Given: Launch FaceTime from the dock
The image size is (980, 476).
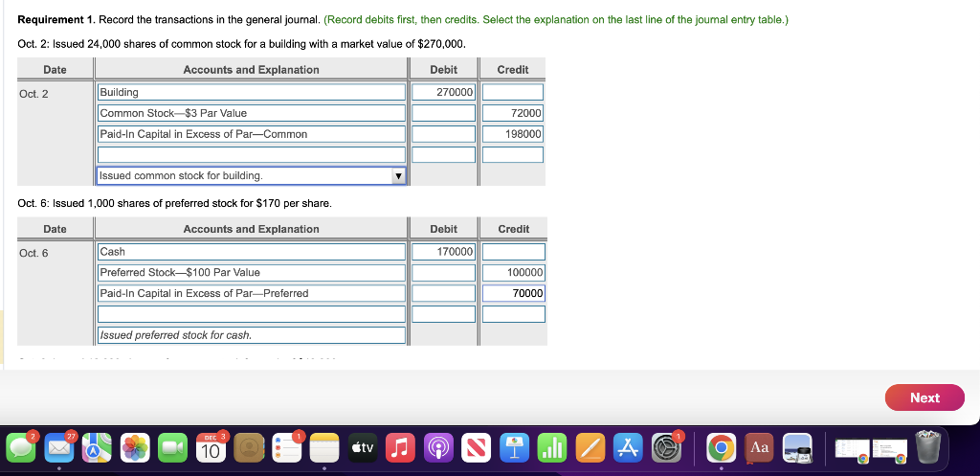Looking at the screenshot, I should coord(173,448).
